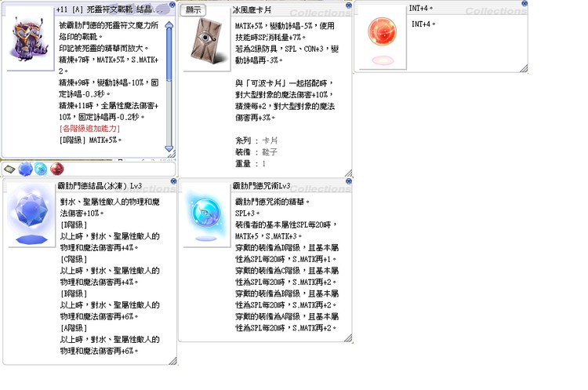Screen dimensions: 588x390
Task: Click the 顯示 button in the card window
Action: pyautogui.click(x=193, y=10)
